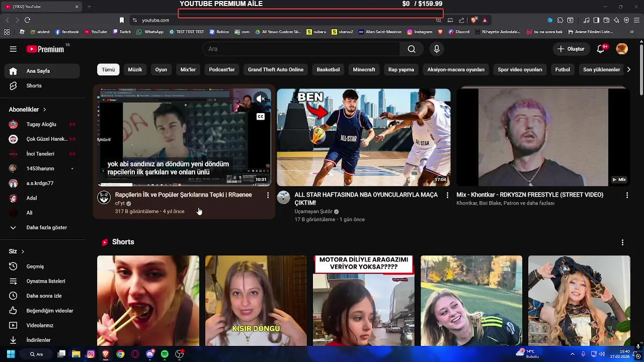Open options for Khontkar Mix
This screenshot has height=362, width=644.
(x=627, y=195)
